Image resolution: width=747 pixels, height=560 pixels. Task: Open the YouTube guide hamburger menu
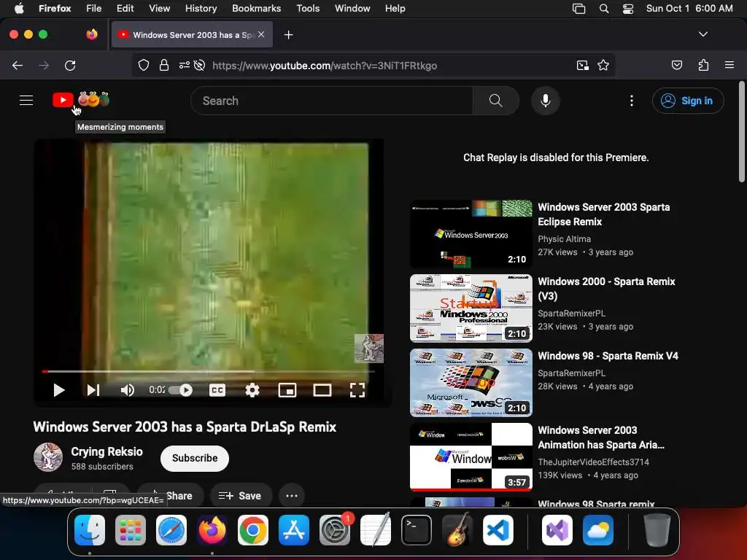[x=26, y=101]
